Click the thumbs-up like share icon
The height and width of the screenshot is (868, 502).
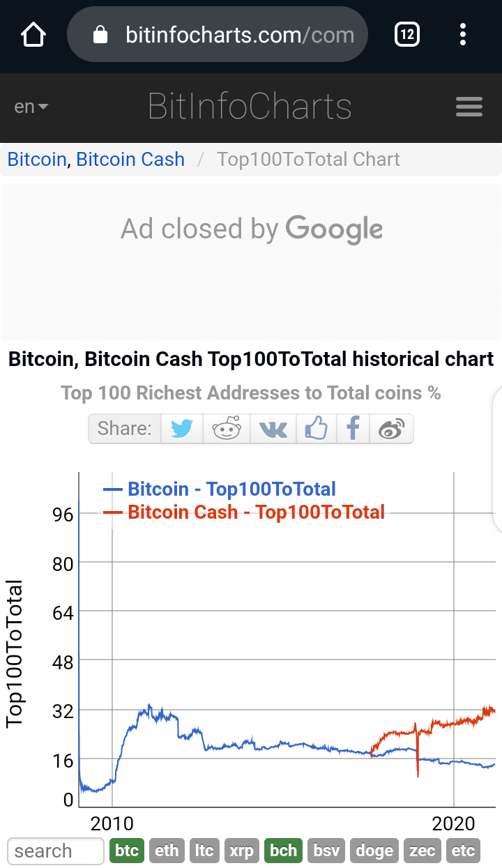[316, 429]
